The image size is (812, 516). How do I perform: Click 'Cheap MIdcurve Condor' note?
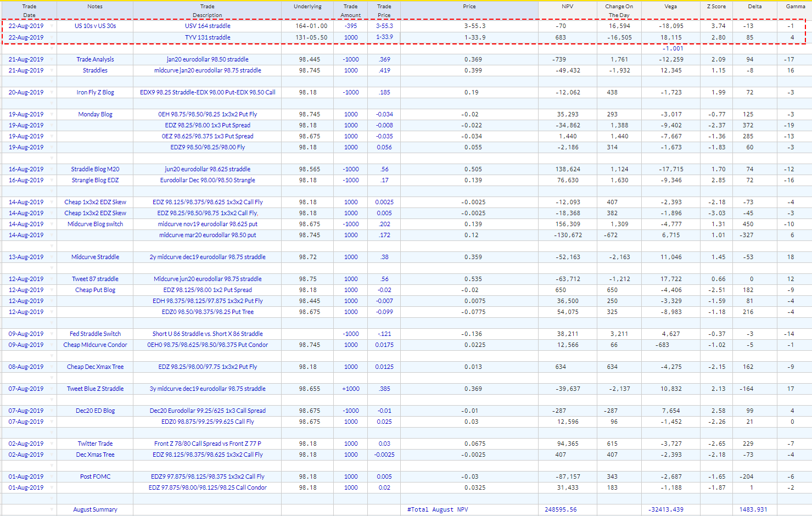click(x=96, y=345)
